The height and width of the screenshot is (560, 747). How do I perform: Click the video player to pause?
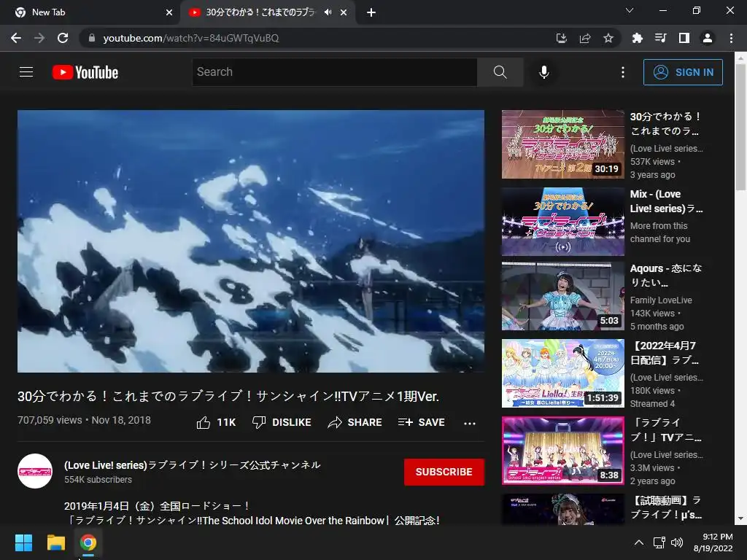251,241
